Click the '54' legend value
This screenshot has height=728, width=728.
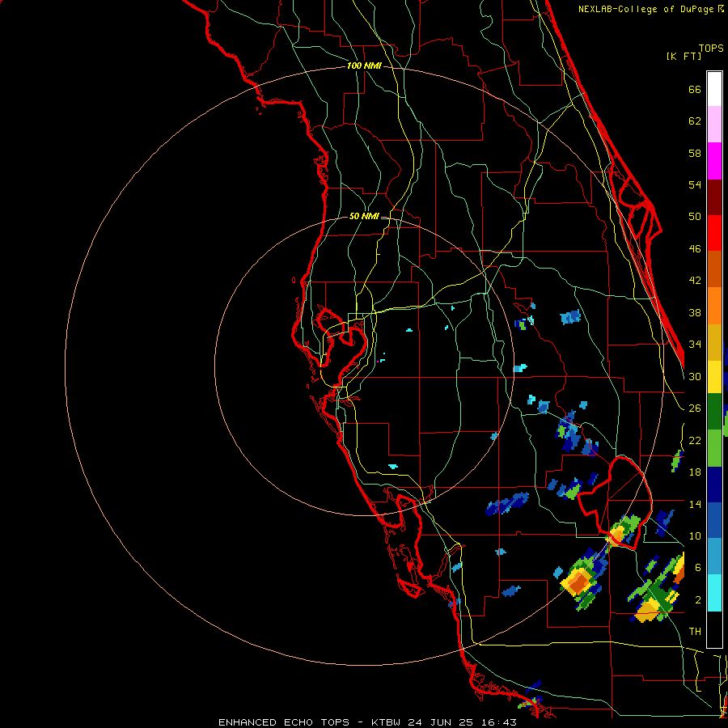(x=695, y=184)
